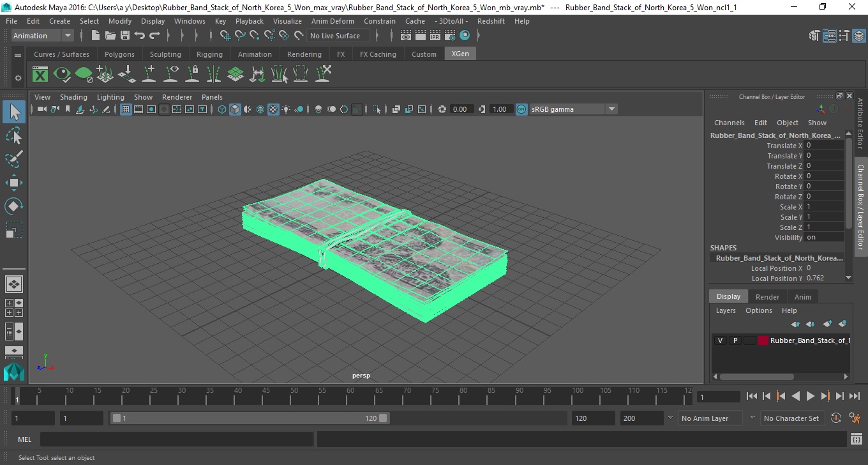Open the Anim Deform menu

coord(333,21)
